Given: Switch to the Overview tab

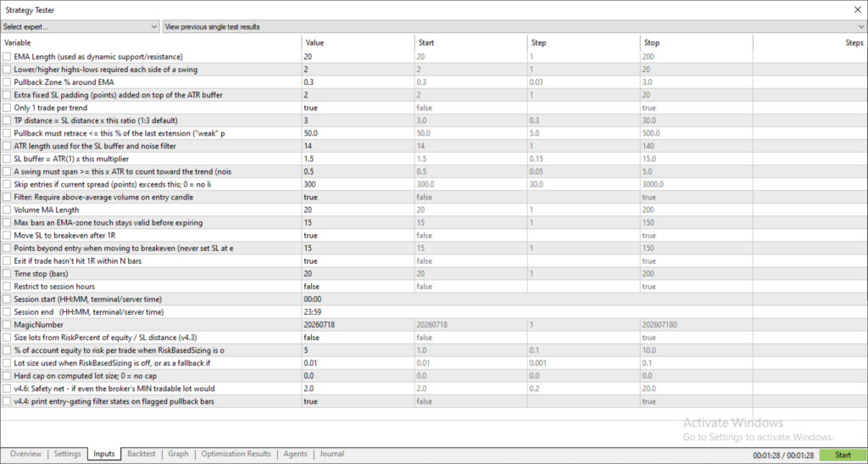Looking at the screenshot, I should click(25, 454).
